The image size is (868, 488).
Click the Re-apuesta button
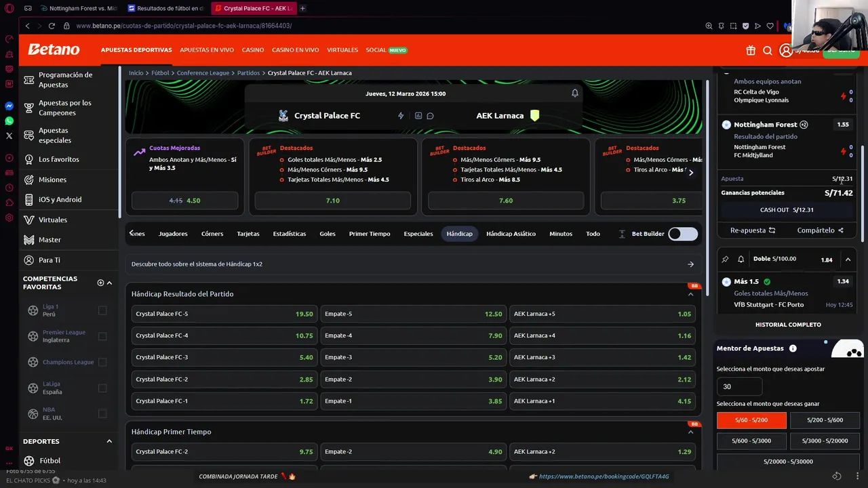pos(753,230)
